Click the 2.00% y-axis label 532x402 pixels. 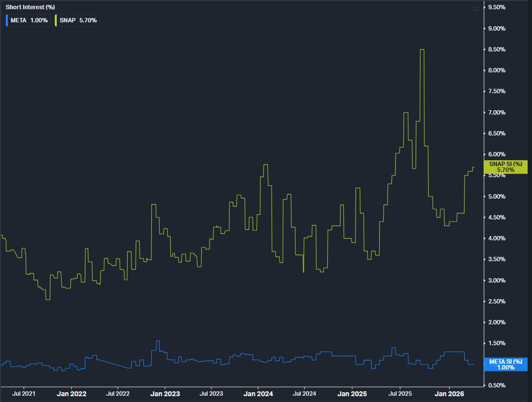[497, 322]
